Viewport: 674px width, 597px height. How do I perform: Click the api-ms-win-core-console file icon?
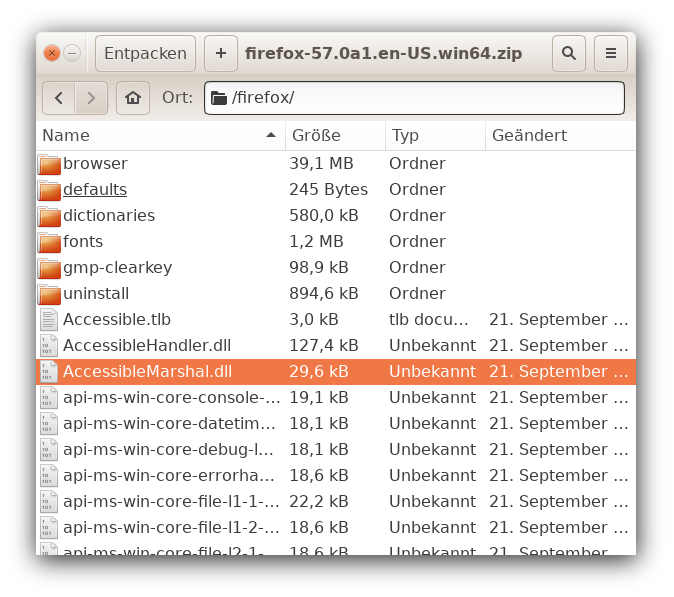49,398
